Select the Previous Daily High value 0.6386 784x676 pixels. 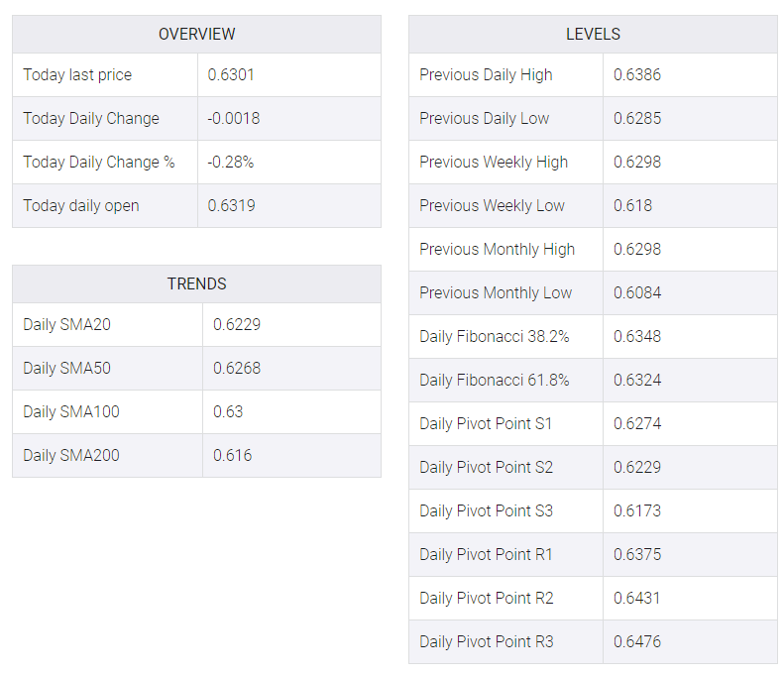tap(637, 74)
